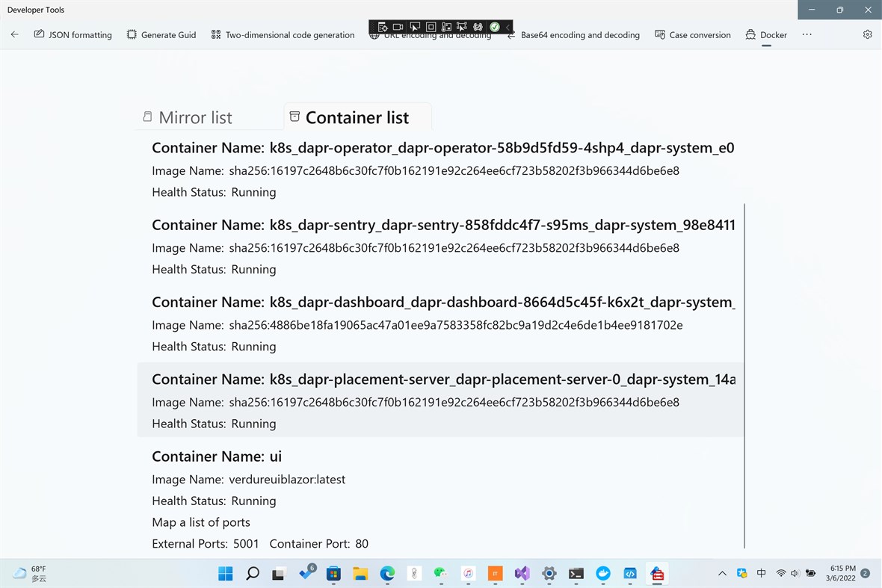Open Visual Studio from taskbar

522,573
